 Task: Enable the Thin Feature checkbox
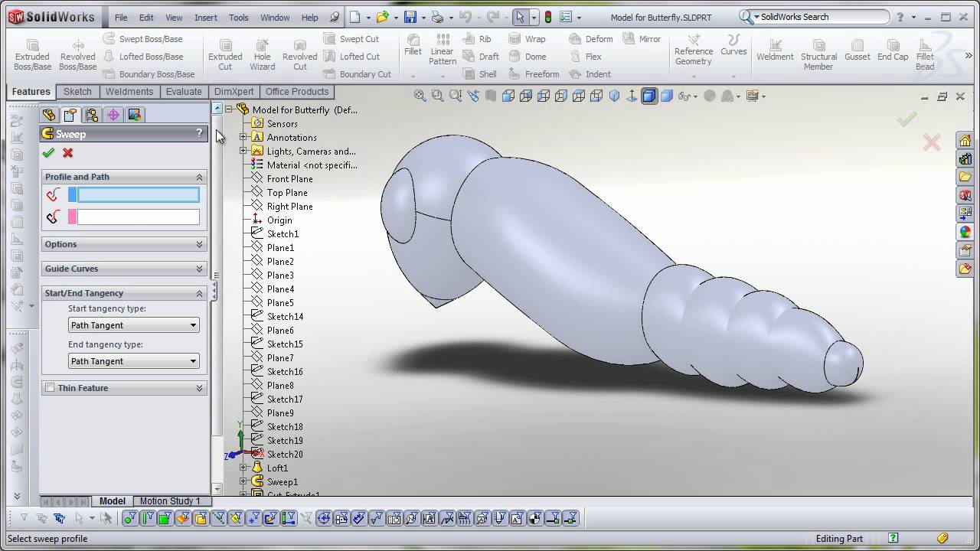pos(50,388)
